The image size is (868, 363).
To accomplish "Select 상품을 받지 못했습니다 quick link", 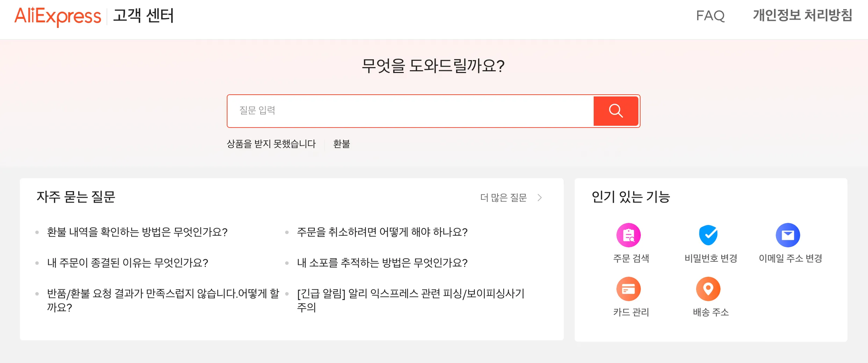I will (272, 144).
